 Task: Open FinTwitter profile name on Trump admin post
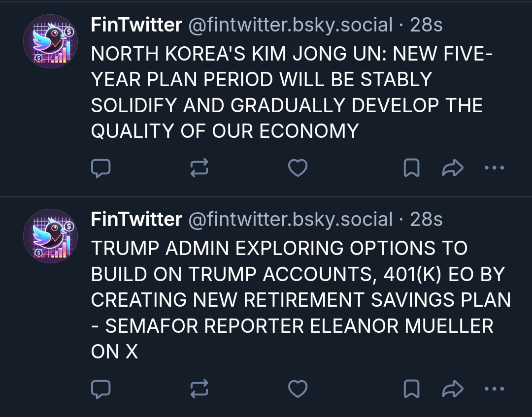tap(136, 220)
